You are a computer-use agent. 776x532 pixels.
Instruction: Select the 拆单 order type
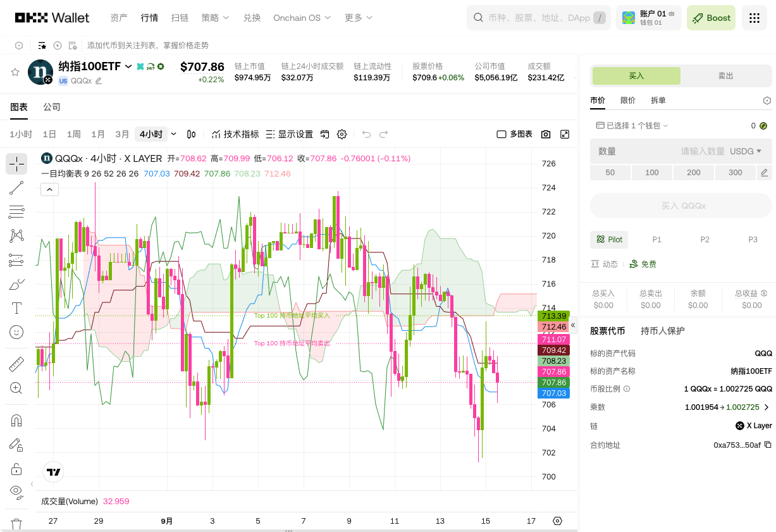[658, 101]
